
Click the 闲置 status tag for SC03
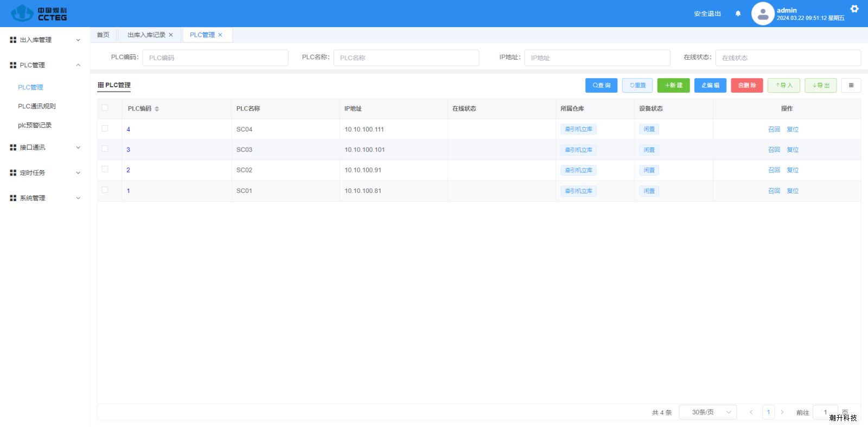point(649,150)
